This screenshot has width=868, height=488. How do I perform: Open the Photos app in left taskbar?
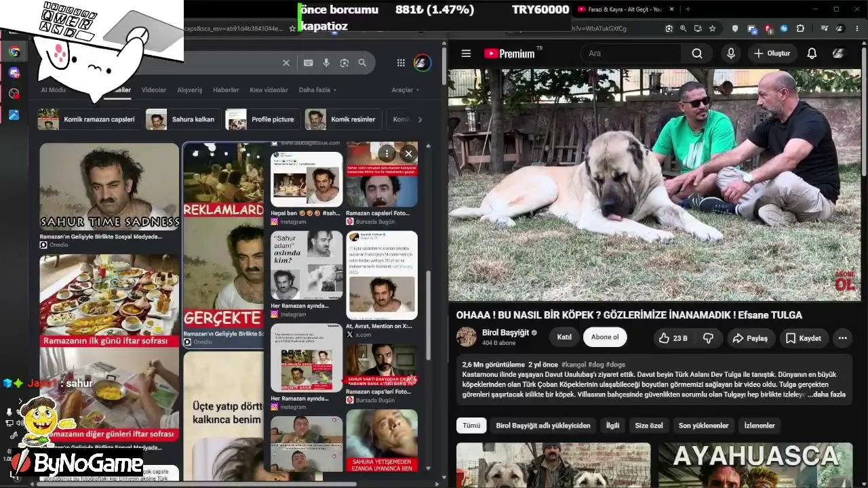[14, 115]
